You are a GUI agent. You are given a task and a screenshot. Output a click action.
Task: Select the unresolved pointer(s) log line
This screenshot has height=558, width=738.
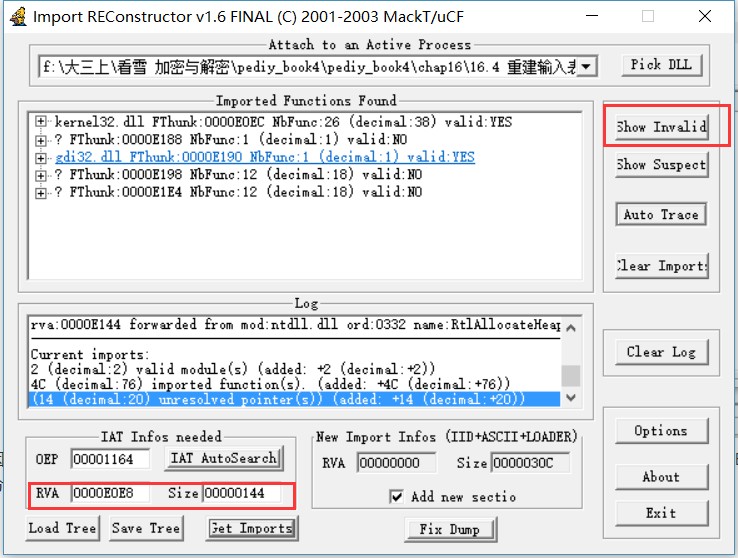coord(295,399)
